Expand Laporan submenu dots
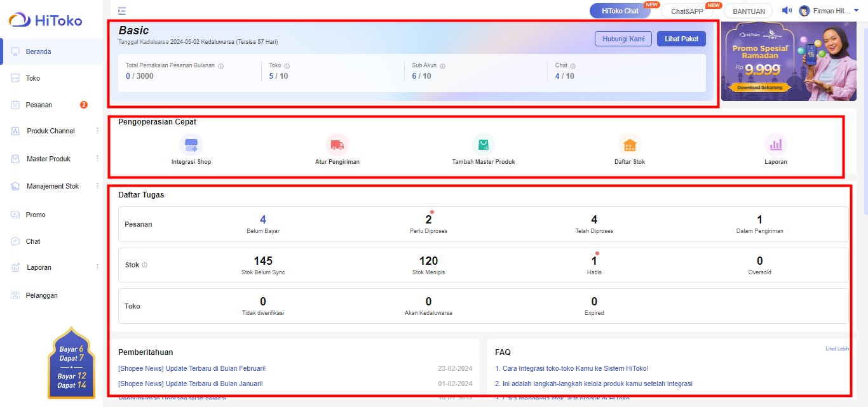This screenshot has width=868, height=407. point(97,267)
